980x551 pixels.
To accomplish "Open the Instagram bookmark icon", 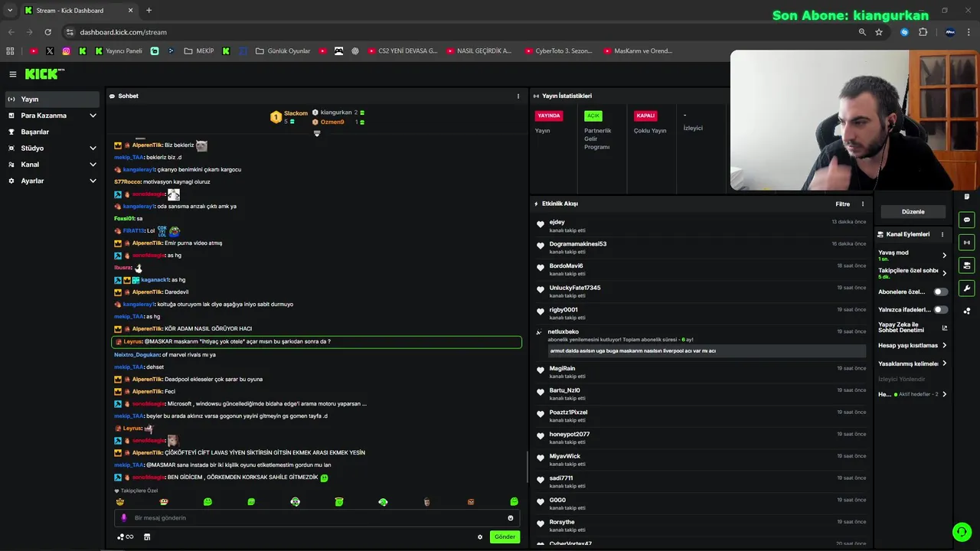I will [67, 51].
